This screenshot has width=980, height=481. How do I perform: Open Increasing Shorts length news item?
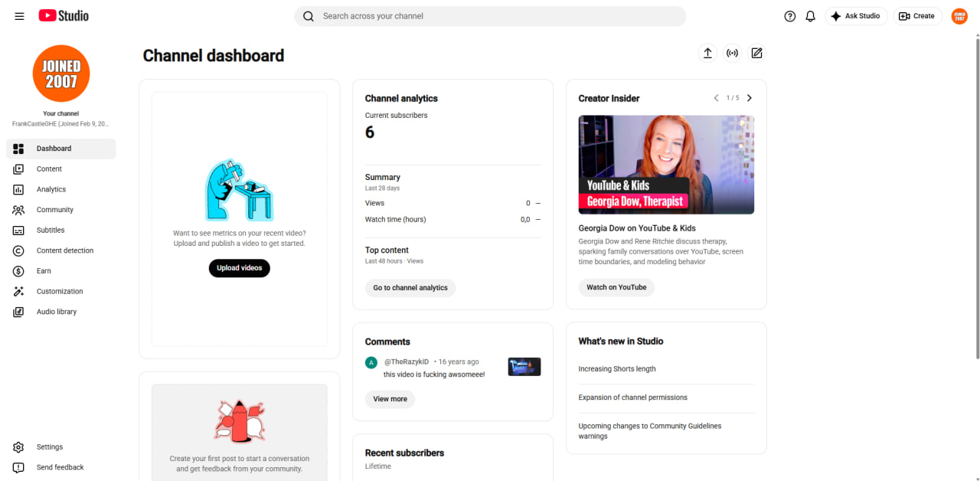pyautogui.click(x=617, y=369)
